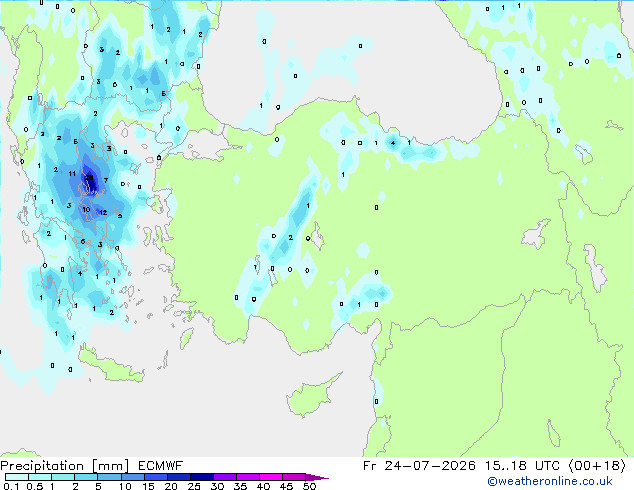
Task: Click the '(00+18)' forecast offset text
Action: [x=596, y=466]
